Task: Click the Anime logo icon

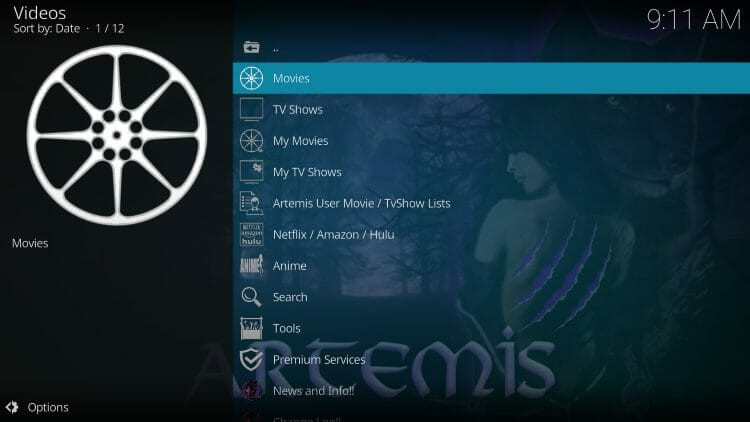Action: coord(251,266)
